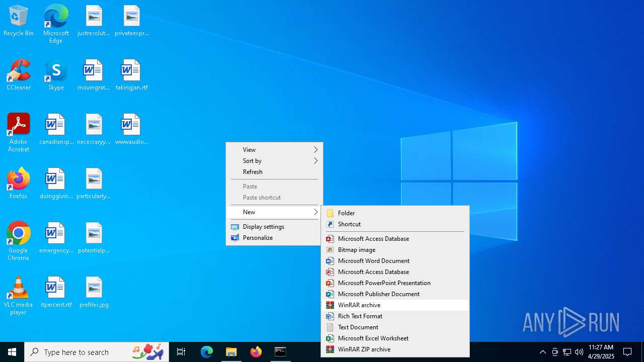Create a new Microsoft PowerPoint Presentation
Screen dimensions: 644x362
click(x=395, y=283)
